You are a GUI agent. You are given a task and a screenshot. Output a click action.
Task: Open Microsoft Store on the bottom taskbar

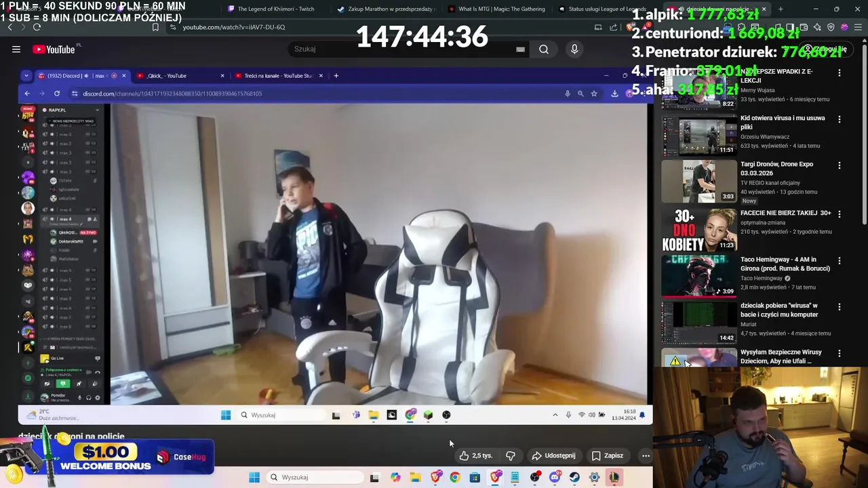pyautogui.click(x=475, y=477)
